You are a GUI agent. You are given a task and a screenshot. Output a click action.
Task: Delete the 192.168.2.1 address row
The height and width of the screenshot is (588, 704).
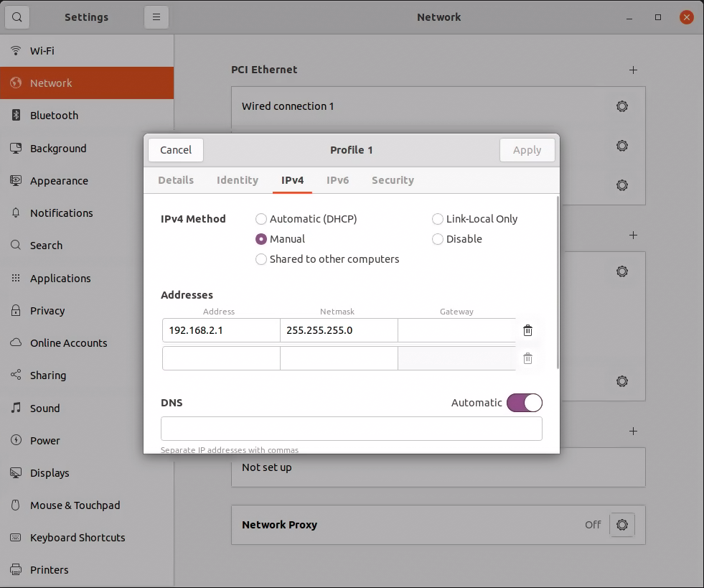click(x=527, y=330)
